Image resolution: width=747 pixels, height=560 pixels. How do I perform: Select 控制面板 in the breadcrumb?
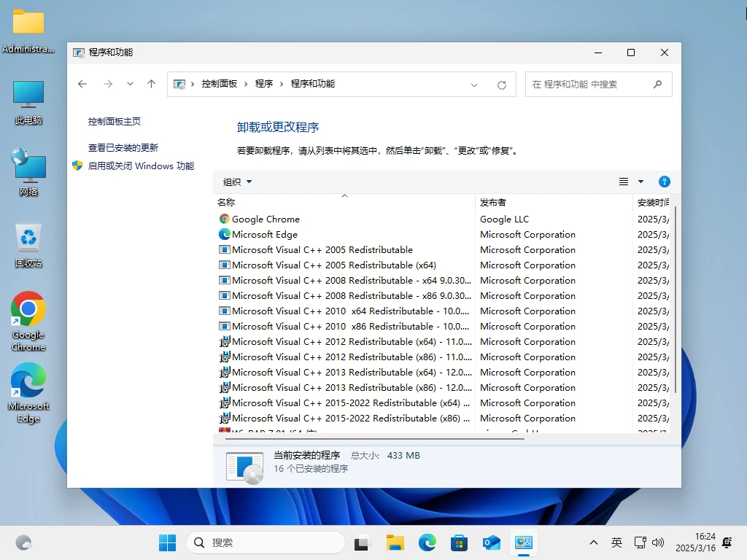coord(219,84)
